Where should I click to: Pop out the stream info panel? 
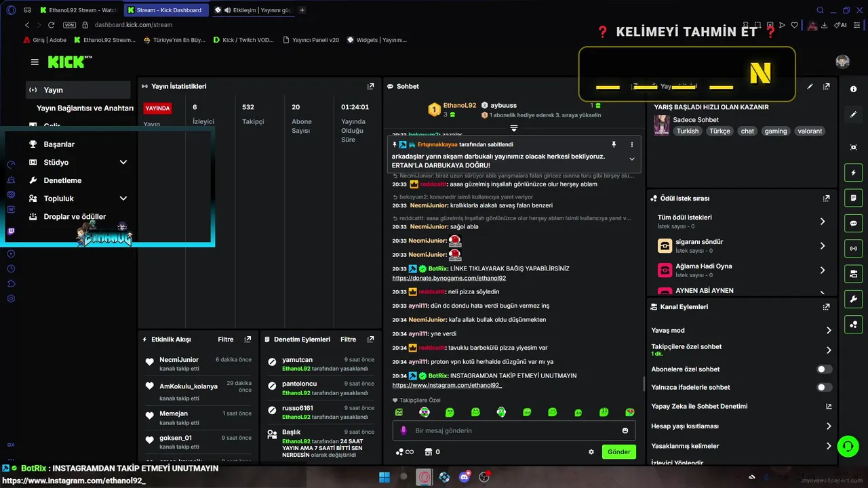826,86
